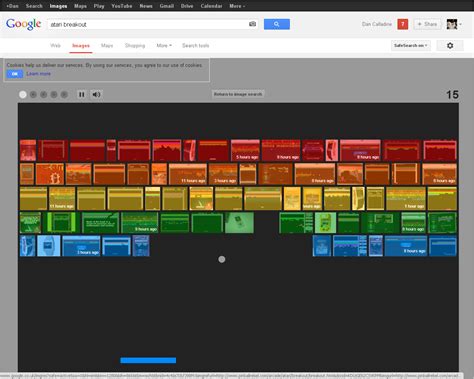474x379 pixels.
Task: Click the white lives ball indicator
Action: coord(23,95)
